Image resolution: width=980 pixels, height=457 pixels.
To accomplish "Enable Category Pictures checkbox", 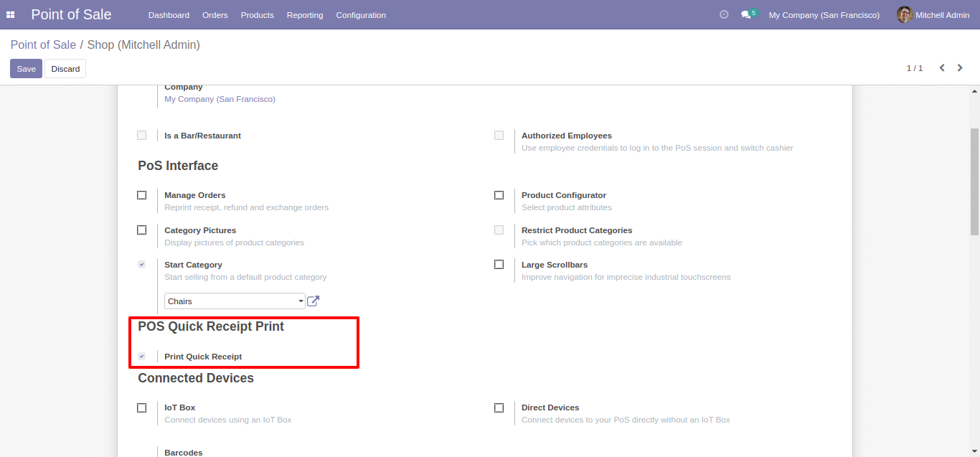I will (x=142, y=230).
